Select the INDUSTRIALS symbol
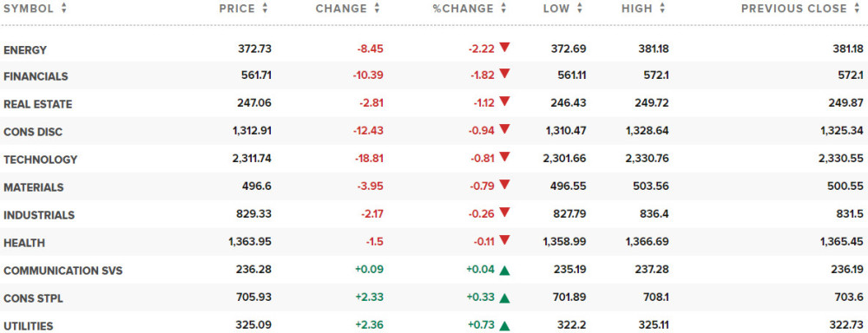The width and height of the screenshot is (868, 333). click(x=39, y=214)
